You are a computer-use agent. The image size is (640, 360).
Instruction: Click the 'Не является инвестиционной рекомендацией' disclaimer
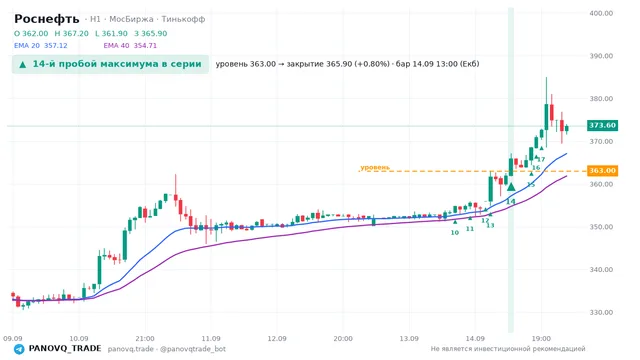point(508,349)
